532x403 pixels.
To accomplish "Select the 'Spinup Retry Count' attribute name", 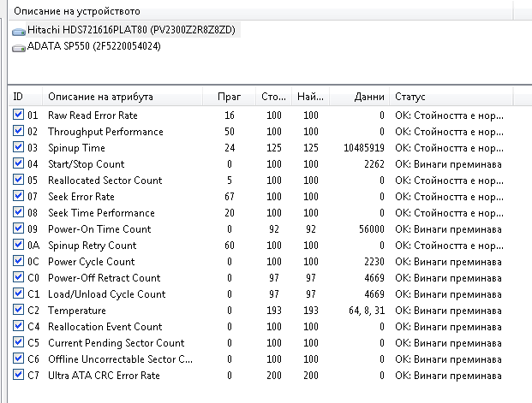I will tap(93, 246).
